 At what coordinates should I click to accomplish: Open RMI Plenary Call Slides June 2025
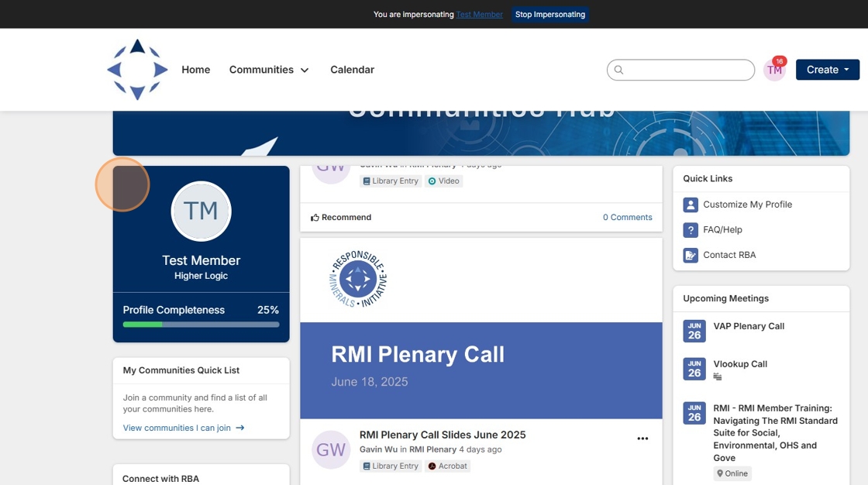443,435
